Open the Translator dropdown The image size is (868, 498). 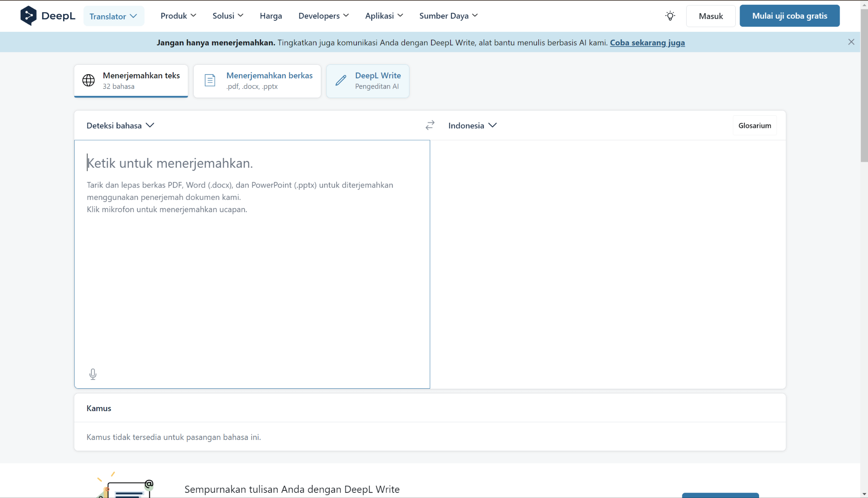(114, 16)
